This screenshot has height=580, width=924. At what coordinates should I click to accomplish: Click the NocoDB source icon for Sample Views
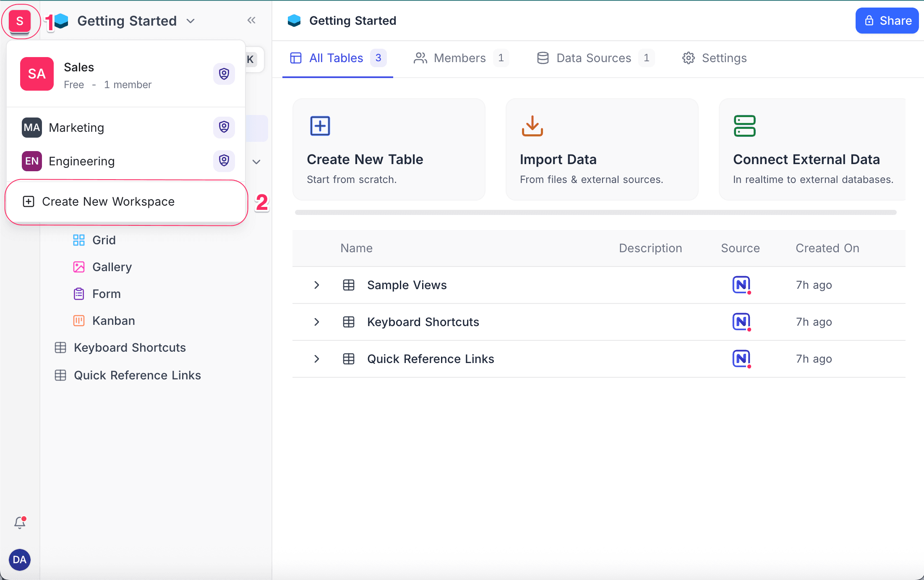(741, 285)
